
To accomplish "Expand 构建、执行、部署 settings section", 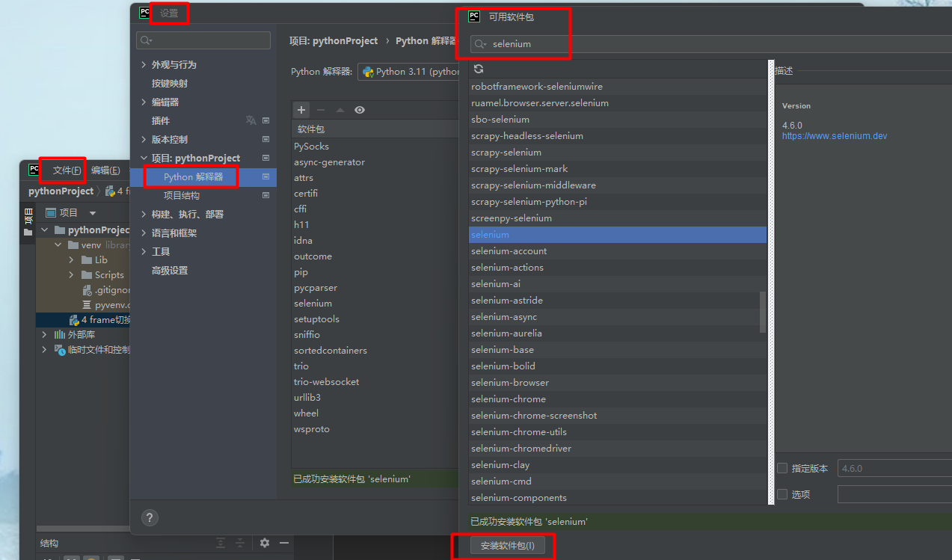I will (144, 214).
